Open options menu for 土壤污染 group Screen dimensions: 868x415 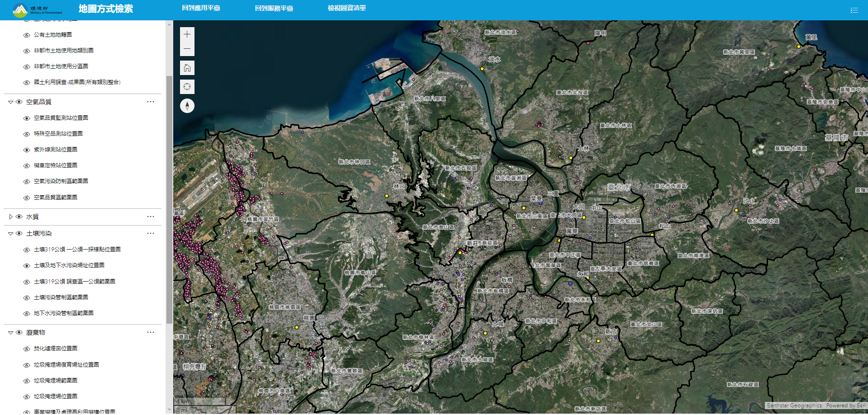(151, 233)
